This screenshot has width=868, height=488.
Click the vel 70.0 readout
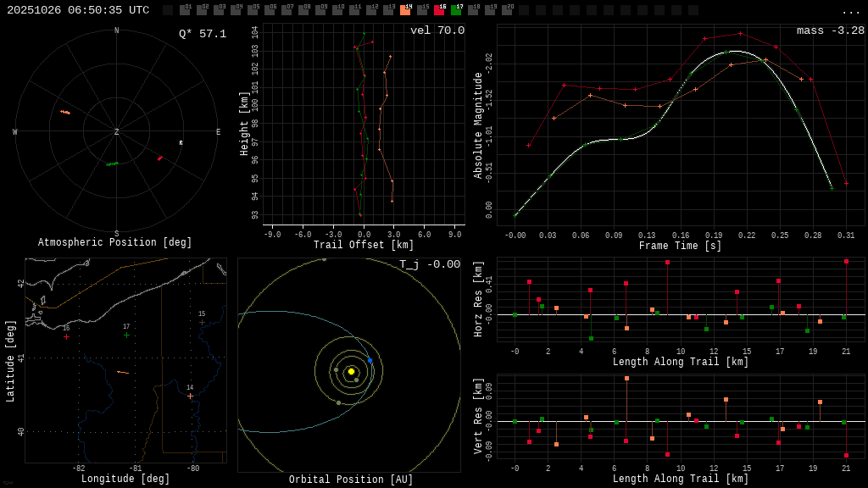pyautogui.click(x=437, y=30)
